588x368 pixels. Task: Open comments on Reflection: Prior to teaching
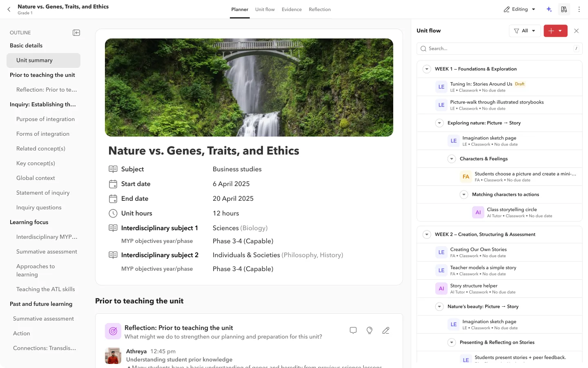tap(353, 330)
